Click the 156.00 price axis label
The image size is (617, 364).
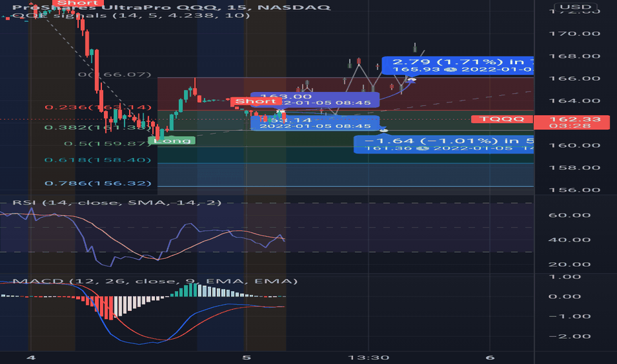click(x=575, y=190)
